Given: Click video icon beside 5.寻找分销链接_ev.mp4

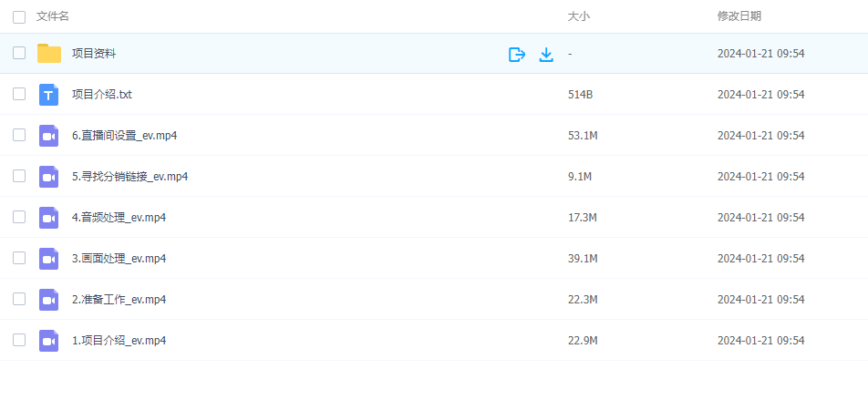Looking at the screenshot, I should point(49,177).
